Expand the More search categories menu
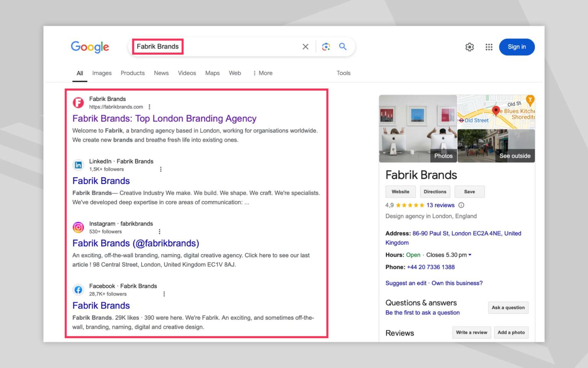 263,73
